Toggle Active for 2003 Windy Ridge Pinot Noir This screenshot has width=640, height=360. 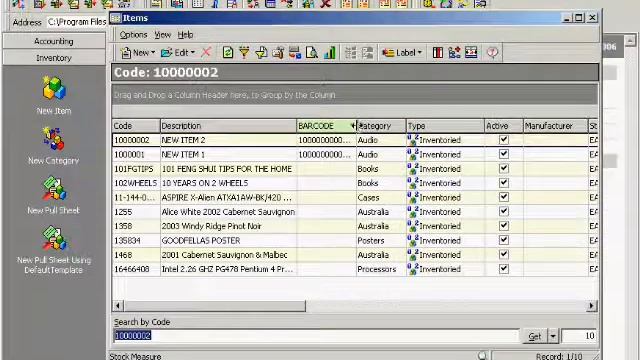click(x=504, y=226)
